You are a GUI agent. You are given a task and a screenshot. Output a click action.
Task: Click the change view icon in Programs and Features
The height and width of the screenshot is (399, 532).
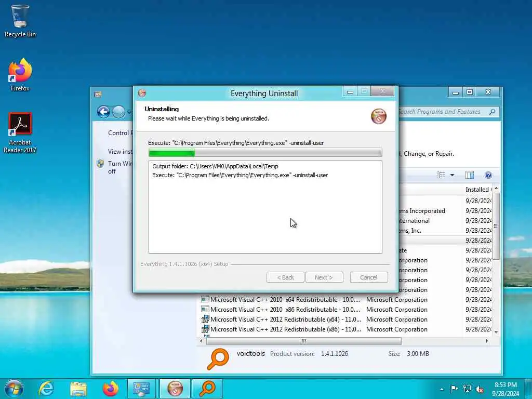tap(441, 175)
